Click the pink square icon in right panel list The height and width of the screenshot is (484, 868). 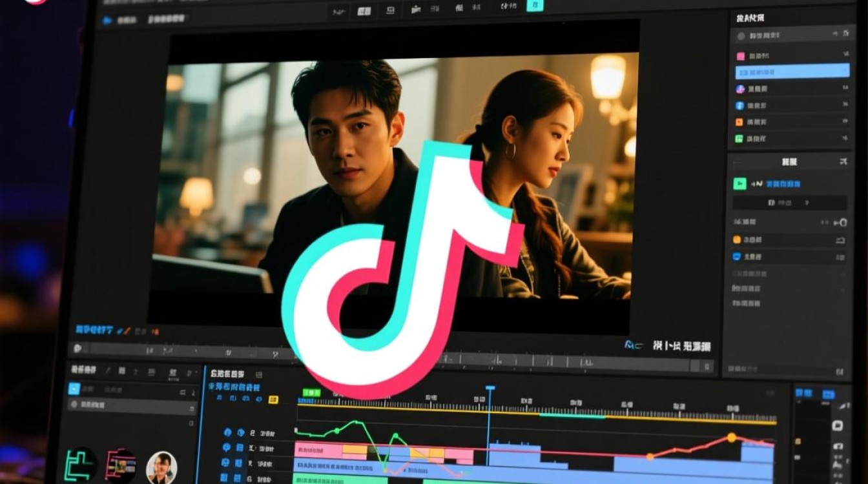pyautogui.click(x=741, y=56)
